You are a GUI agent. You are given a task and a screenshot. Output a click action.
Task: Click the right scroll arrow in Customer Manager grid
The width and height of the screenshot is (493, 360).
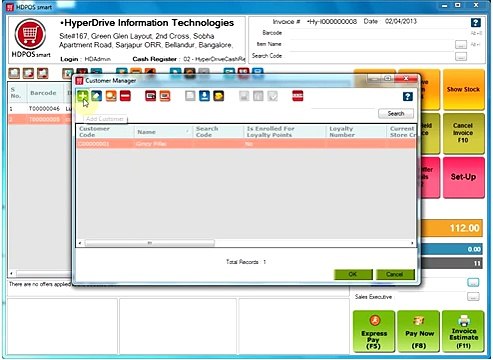412,243
